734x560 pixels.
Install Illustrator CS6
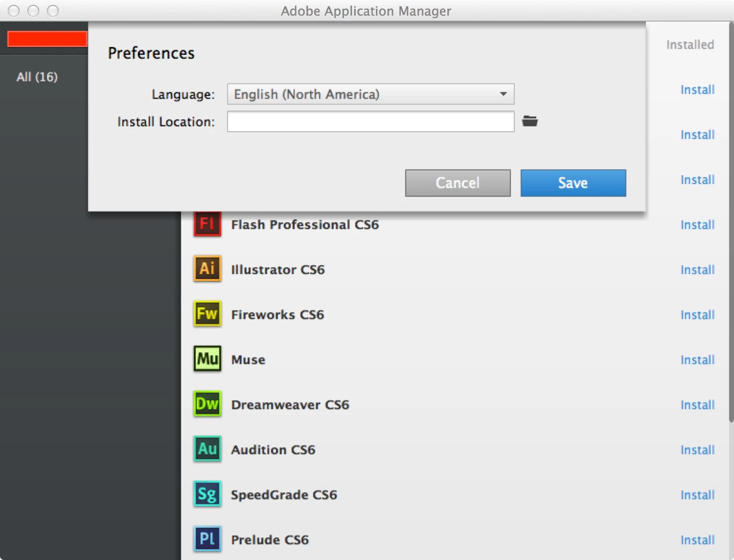(x=697, y=270)
